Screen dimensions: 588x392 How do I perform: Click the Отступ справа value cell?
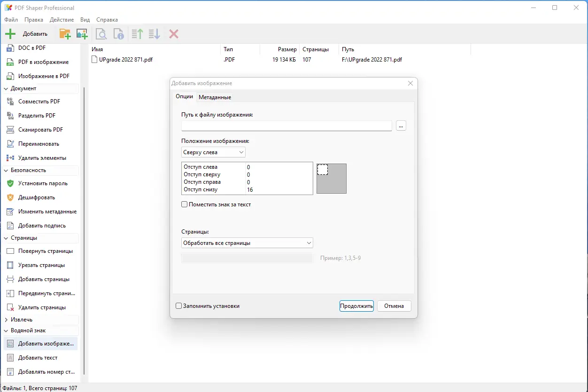point(279,182)
